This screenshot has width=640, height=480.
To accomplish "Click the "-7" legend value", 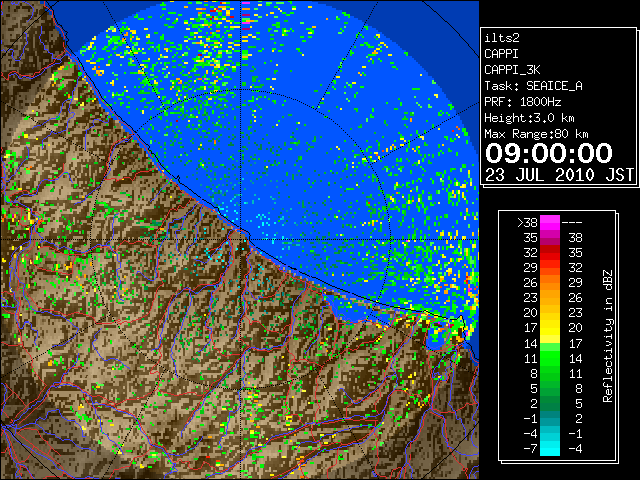I will [531, 448].
